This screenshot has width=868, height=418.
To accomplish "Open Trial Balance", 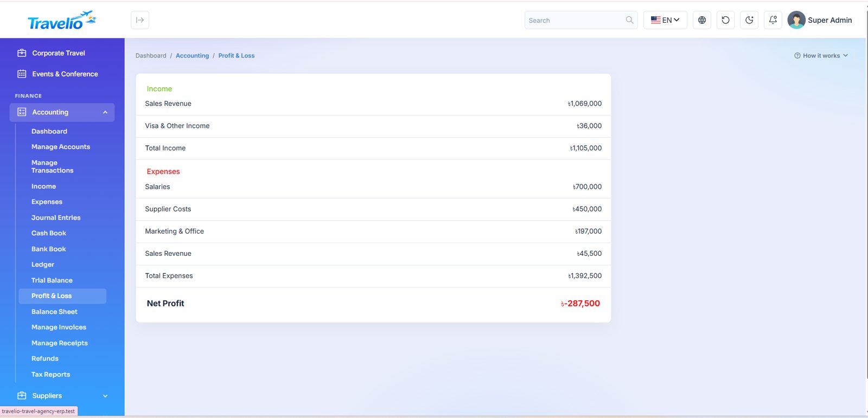I will tap(52, 280).
